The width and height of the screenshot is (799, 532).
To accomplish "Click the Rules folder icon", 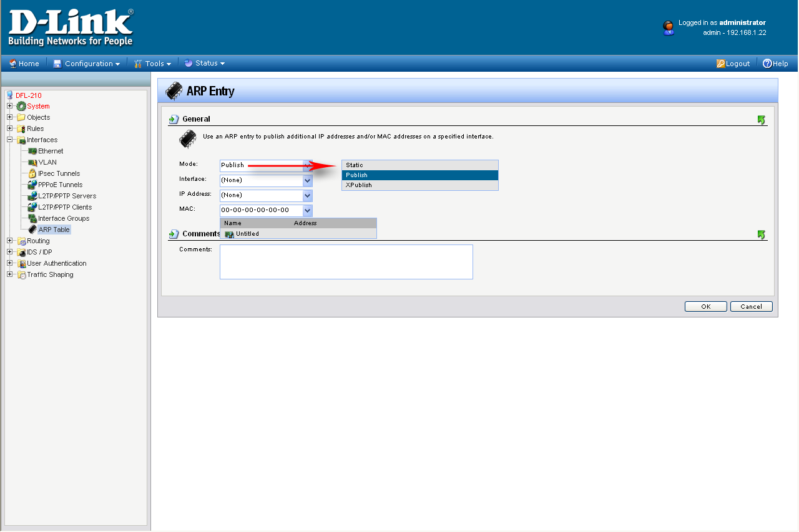I will (21, 128).
